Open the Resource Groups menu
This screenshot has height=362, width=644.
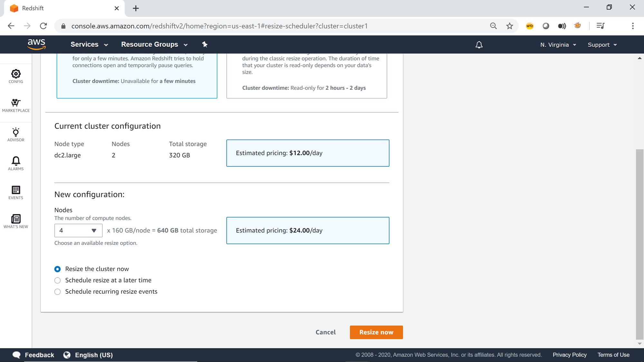click(x=154, y=44)
